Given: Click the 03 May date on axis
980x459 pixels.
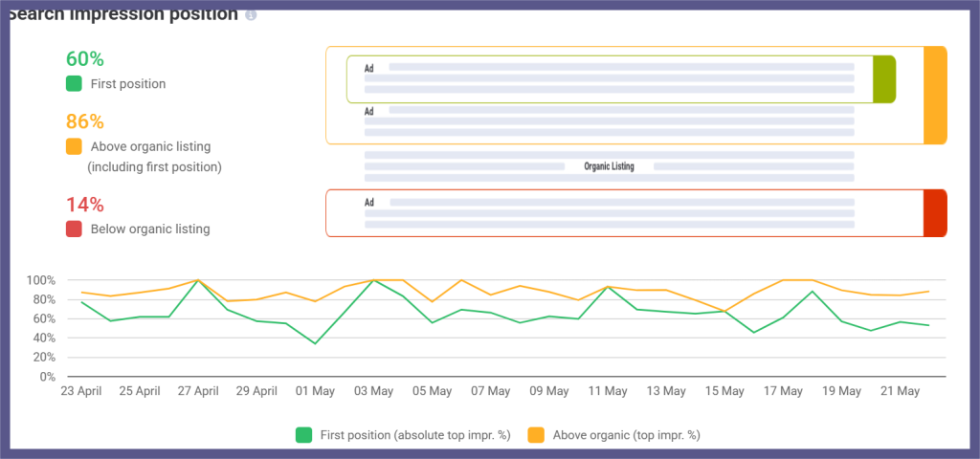Looking at the screenshot, I should click(x=373, y=391).
